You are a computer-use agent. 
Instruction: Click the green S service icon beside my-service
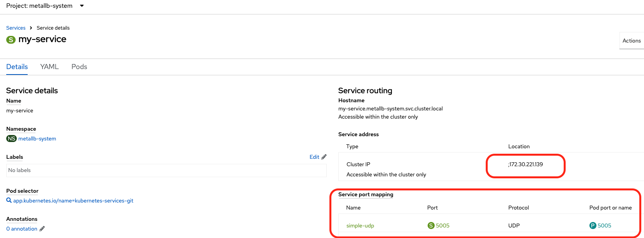point(11,40)
